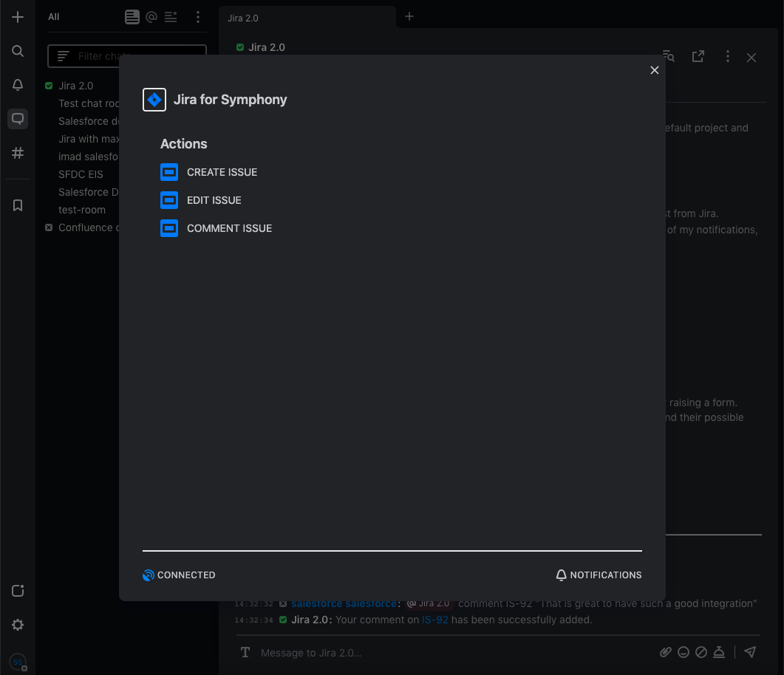Open the Test chat room entry
Viewport: 784px width, 675px height.
click(x=89, y=103)
